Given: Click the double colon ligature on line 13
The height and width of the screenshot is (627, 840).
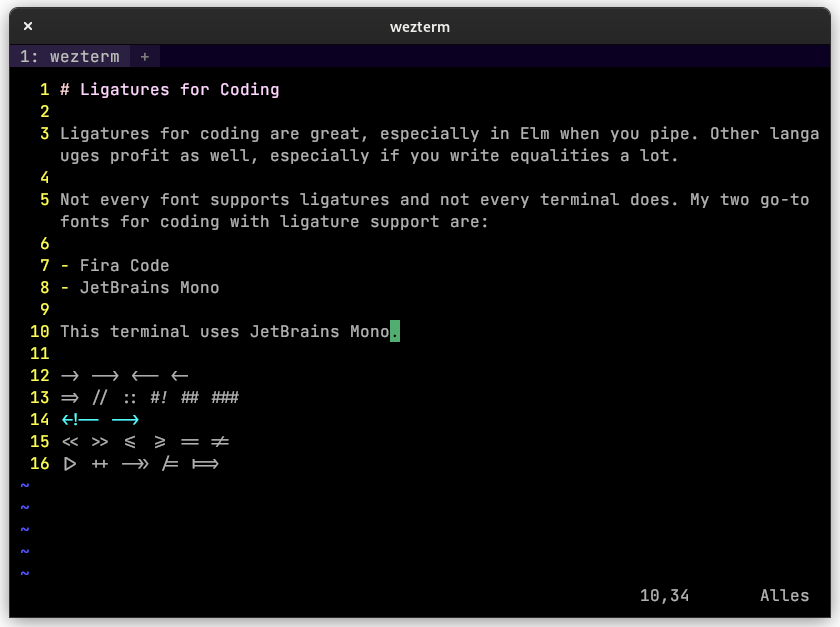Looking at the screenshot, I should tap(130, 398).
